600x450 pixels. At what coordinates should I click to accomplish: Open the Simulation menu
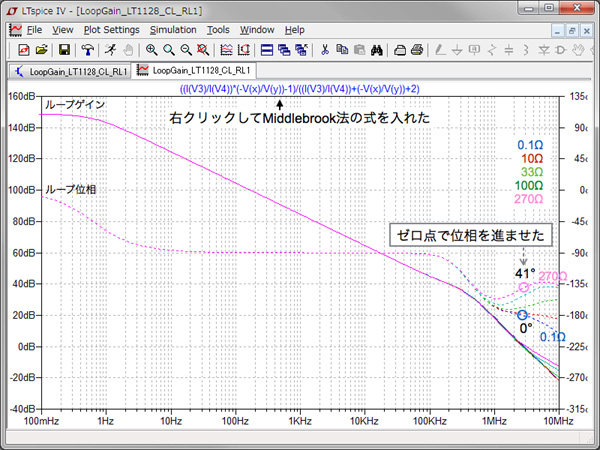(173, 30)
